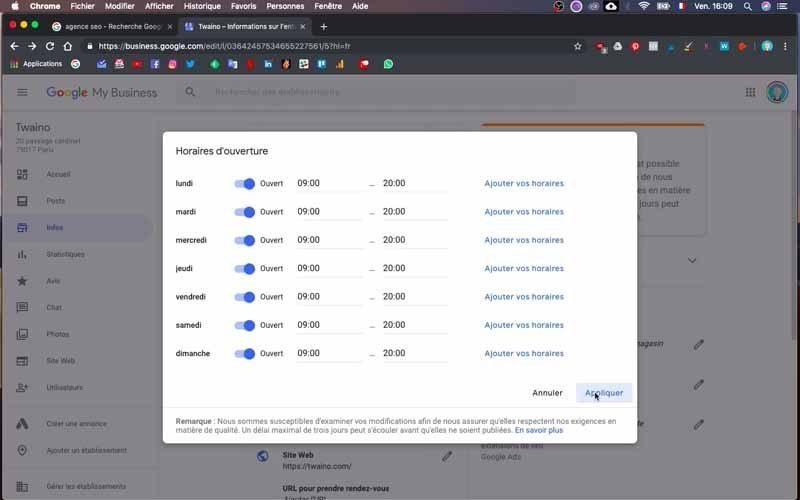Open the YouTube bookmark
This screenshot has width=800, height=500.
point(137,64)
